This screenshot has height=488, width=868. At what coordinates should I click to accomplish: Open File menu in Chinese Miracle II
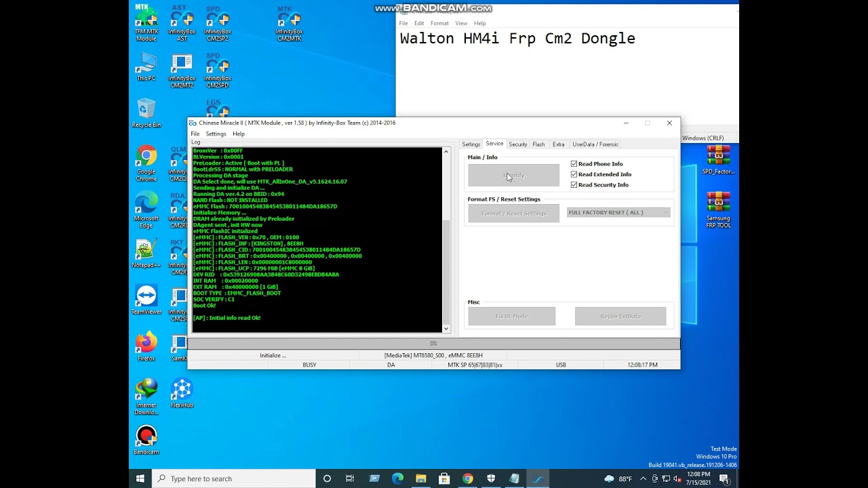(x=195, y=134)
